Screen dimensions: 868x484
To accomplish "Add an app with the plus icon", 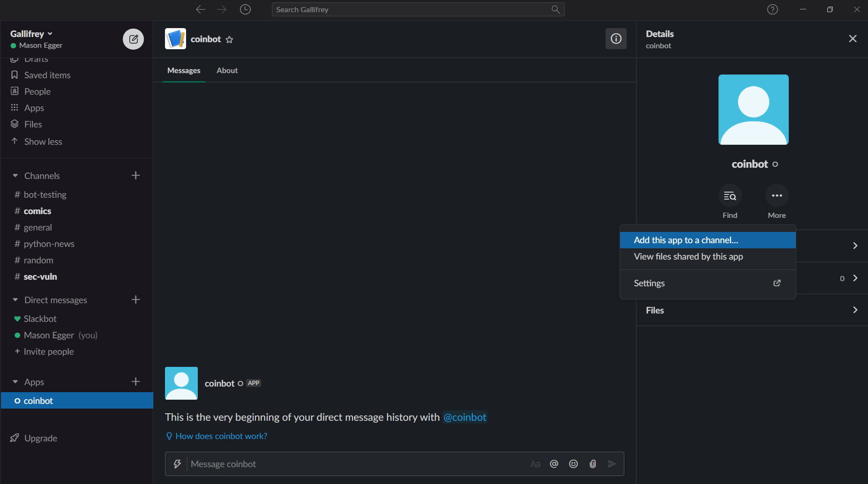I will (x=136, y=381).
